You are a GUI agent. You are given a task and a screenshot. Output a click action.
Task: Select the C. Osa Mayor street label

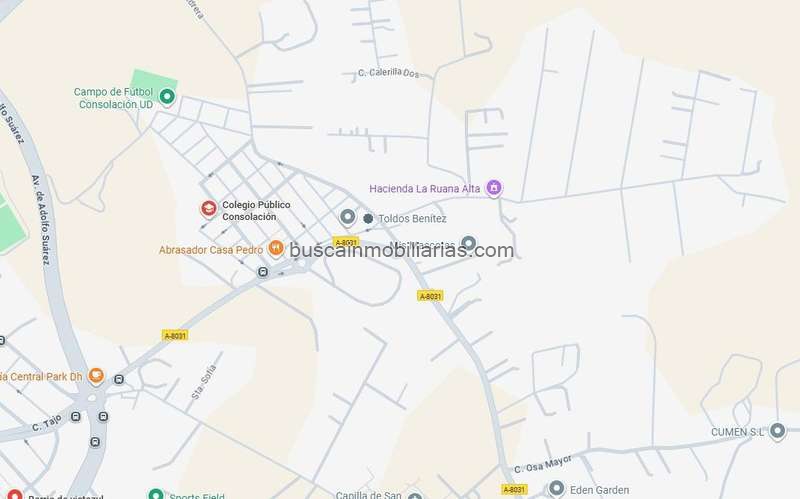pyautogui.click(x=543, y=464)
